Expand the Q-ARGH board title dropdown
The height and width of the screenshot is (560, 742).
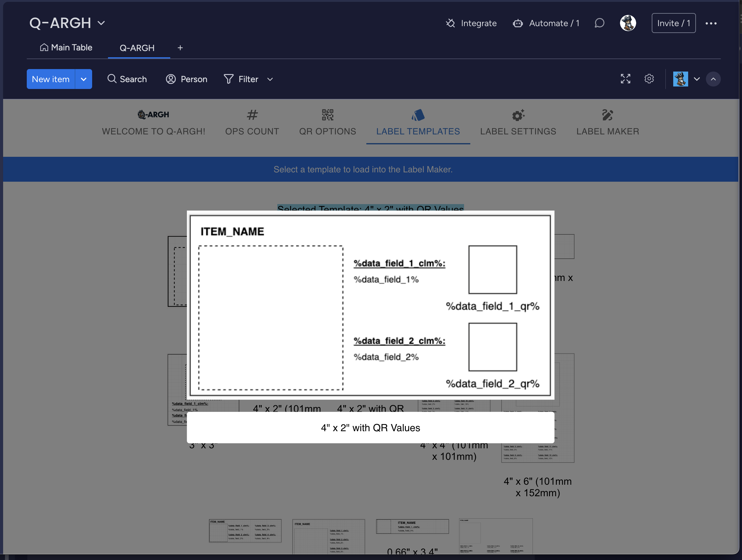point(101,23)
